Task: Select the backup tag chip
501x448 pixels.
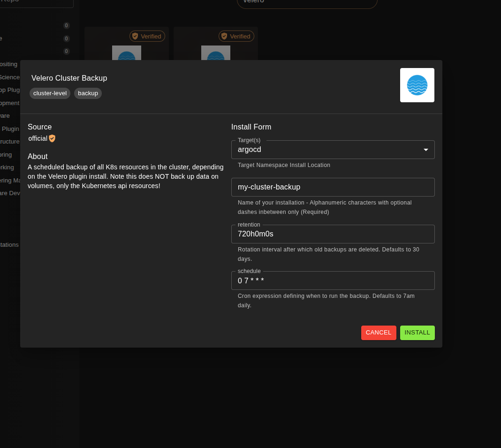Action: (88, 93)
